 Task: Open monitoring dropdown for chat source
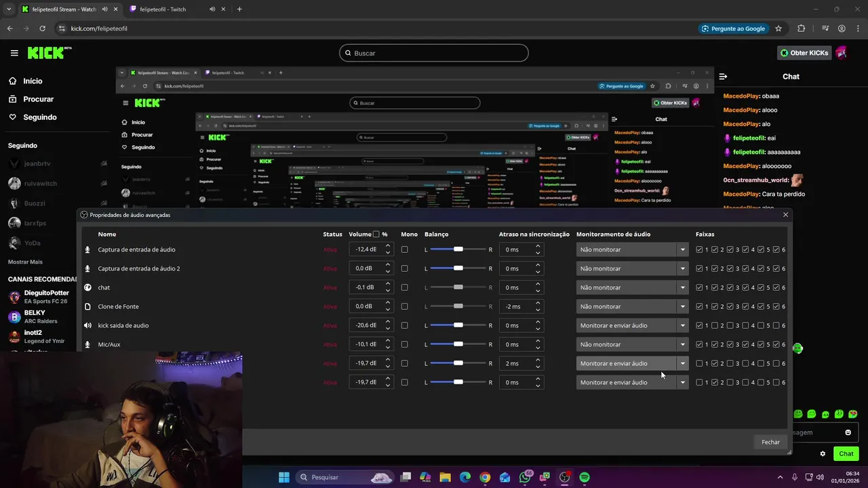[632, 287]
